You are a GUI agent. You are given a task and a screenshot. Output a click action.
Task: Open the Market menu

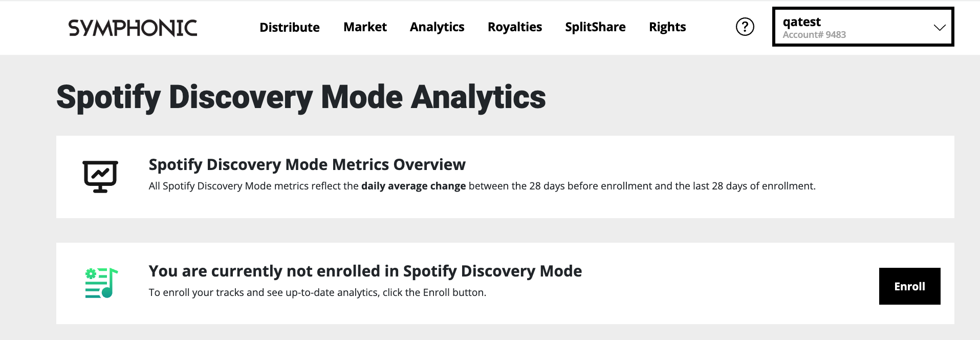[365, 27]
